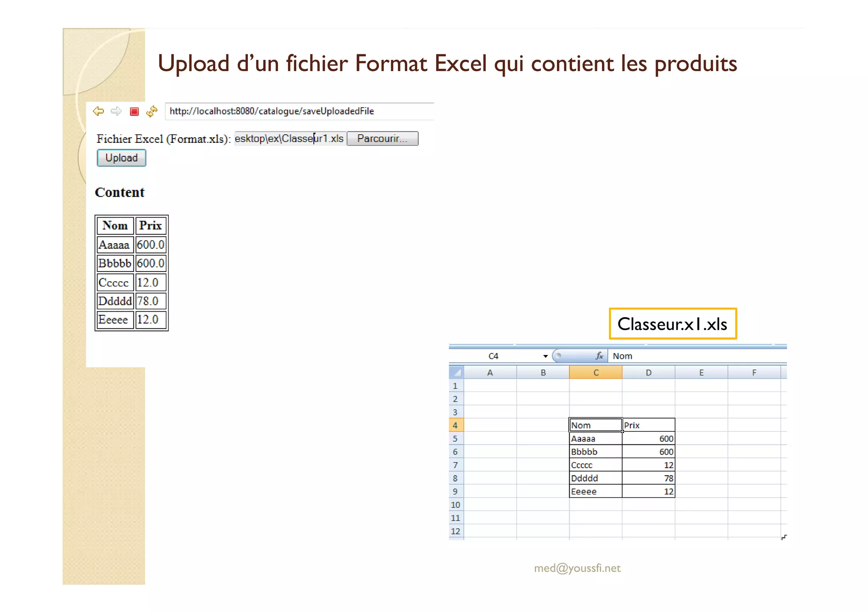This screenshot has height=613, width=868.
Task: Click the red stop loading icon
Action: click(x=134, y=111)
